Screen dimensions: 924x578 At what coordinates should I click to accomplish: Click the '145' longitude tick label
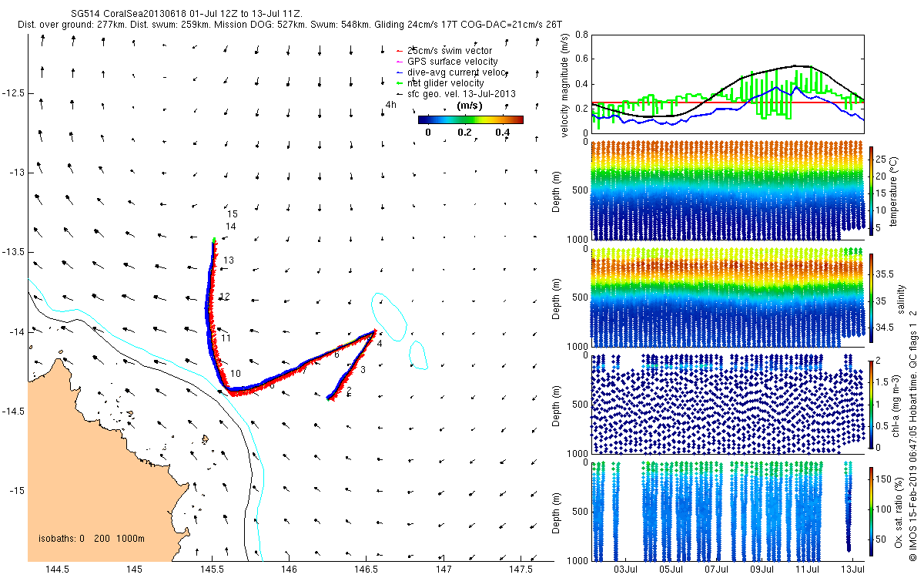click(135, 569)
